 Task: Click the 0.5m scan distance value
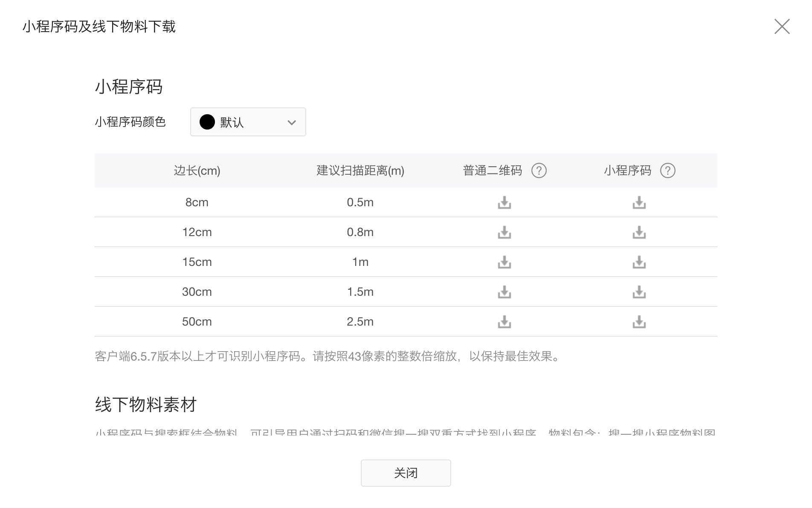pyautogui.click(x=360, y=202)
